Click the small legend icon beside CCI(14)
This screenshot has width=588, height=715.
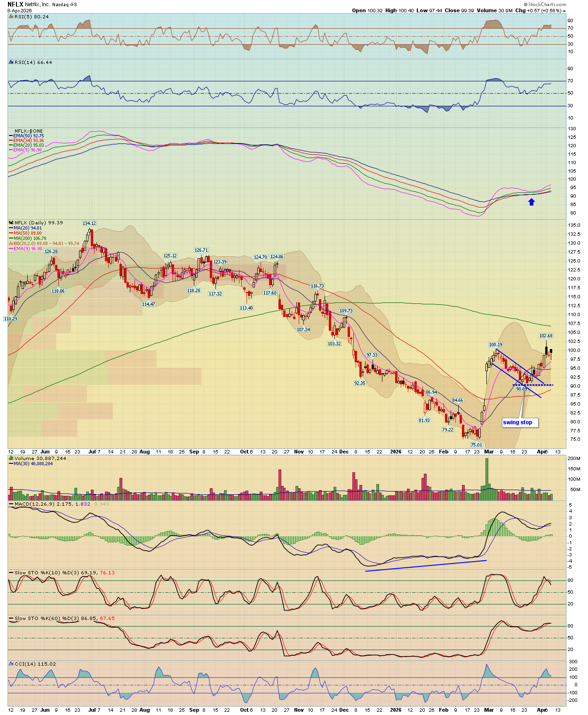click(11, 664)
